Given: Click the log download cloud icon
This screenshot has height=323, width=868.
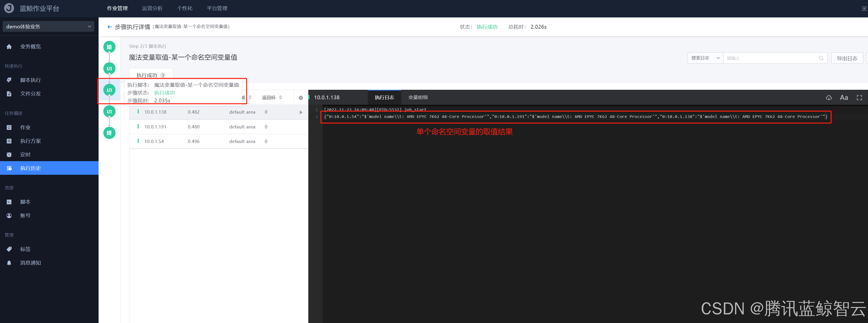Looking at the screenshot, I should (x=829, y=98).
